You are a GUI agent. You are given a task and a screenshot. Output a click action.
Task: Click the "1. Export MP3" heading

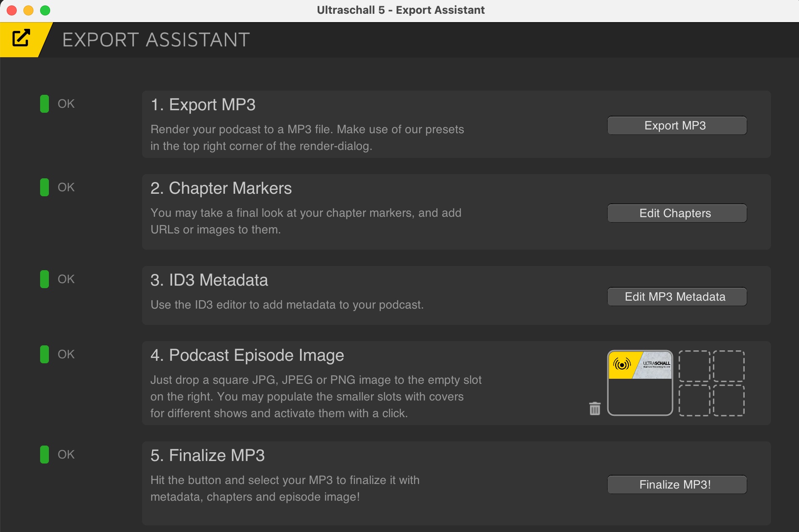click(203, 105)
